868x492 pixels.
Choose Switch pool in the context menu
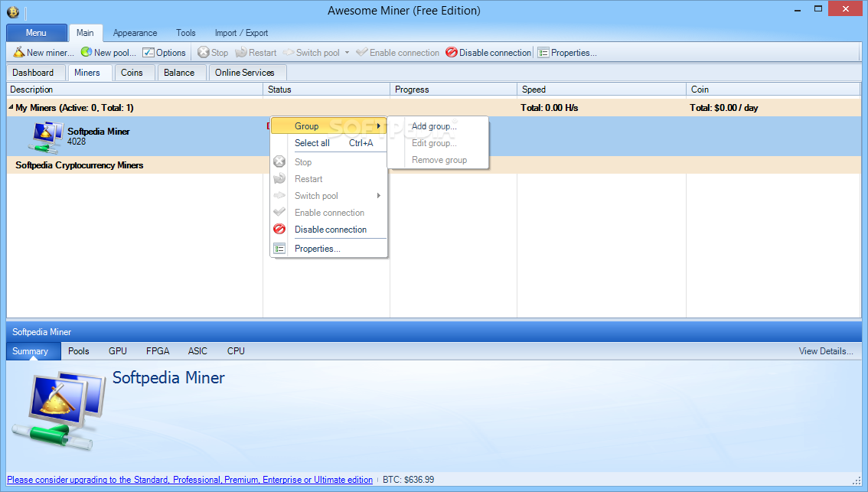[329, 195]
